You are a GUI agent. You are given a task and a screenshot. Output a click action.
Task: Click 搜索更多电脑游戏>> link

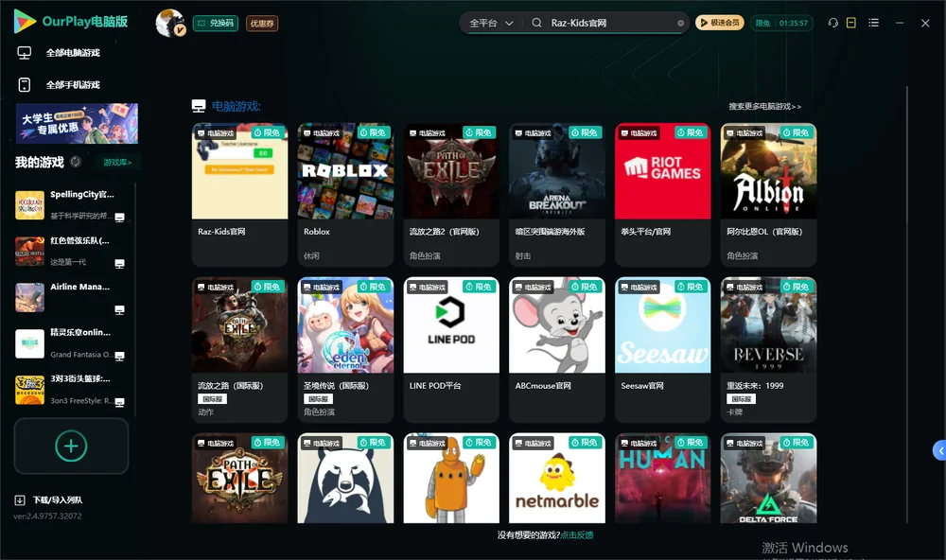[764, 106]
